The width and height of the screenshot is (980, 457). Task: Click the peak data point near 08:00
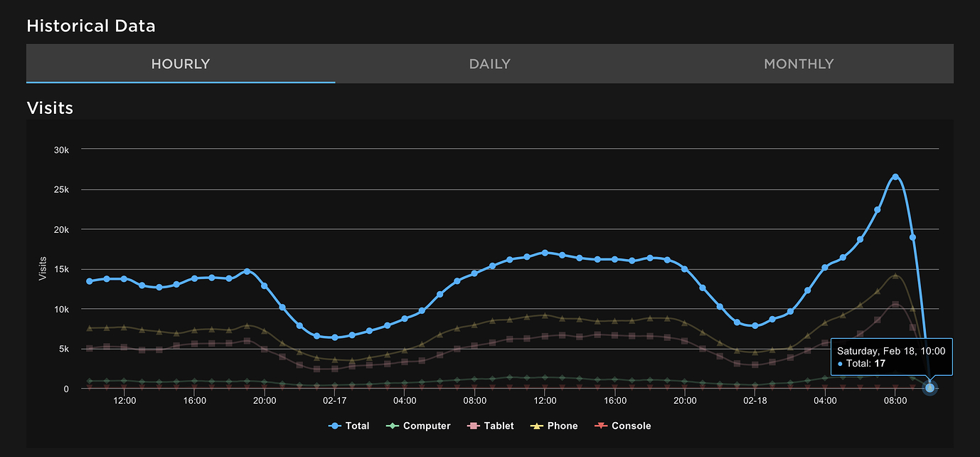[x=895, y=174]
